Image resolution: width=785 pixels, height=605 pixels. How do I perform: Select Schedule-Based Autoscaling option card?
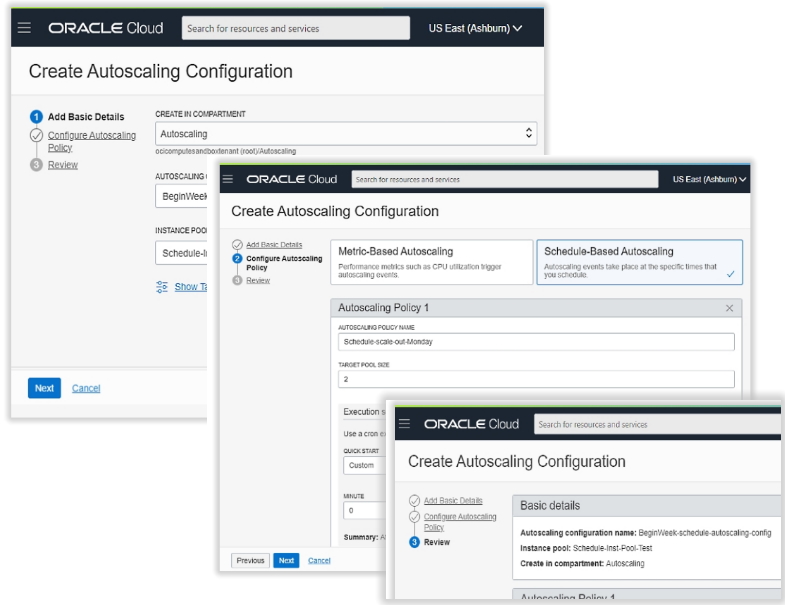pyautogui.click(x=639, y=262)
